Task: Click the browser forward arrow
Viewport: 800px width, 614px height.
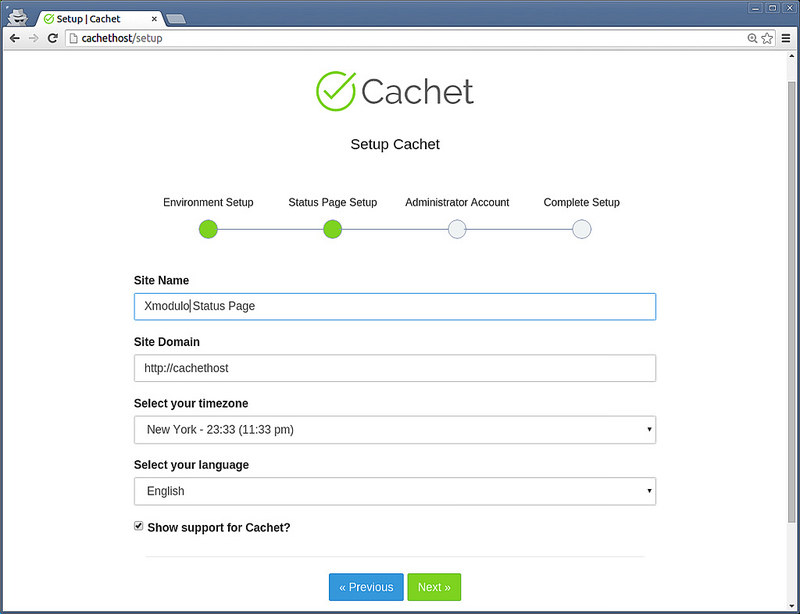Action: 33,38
